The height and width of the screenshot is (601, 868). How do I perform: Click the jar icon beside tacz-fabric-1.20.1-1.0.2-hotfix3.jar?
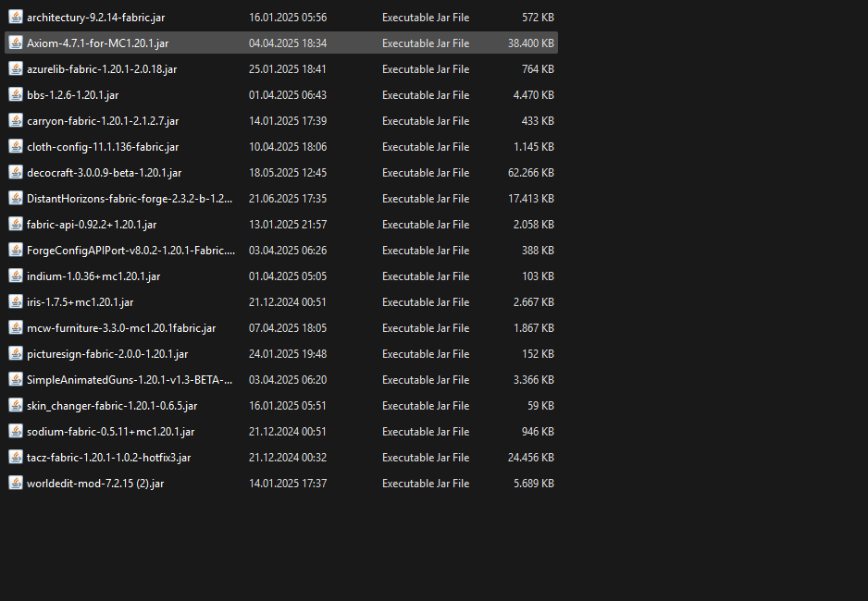(x=16, y=458)
